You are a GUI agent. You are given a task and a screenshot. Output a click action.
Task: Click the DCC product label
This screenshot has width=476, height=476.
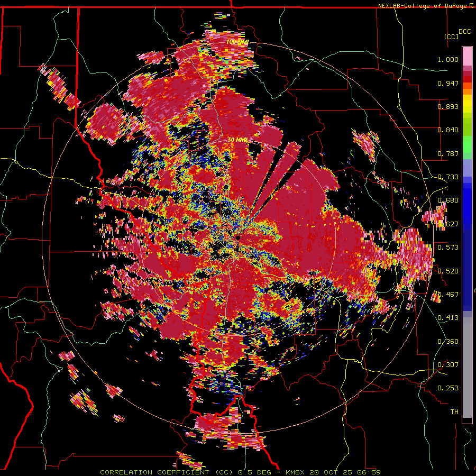point(464,32)
